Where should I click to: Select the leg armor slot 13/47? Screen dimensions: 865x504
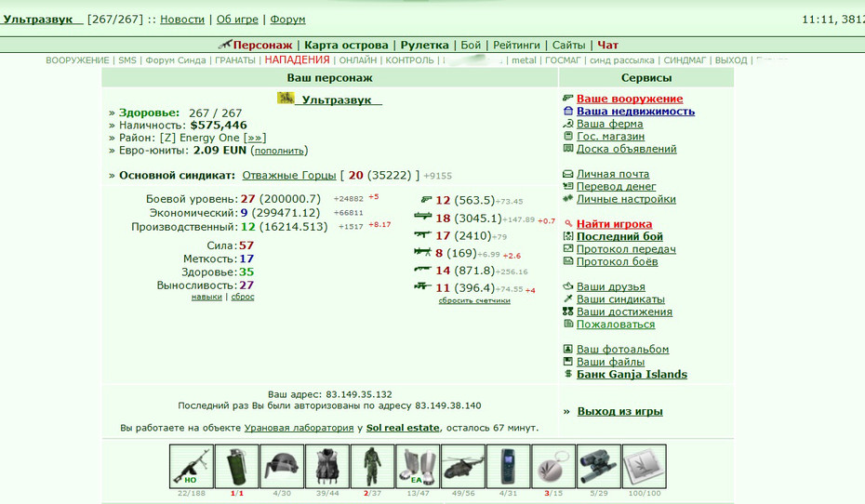tap(418, 467)
